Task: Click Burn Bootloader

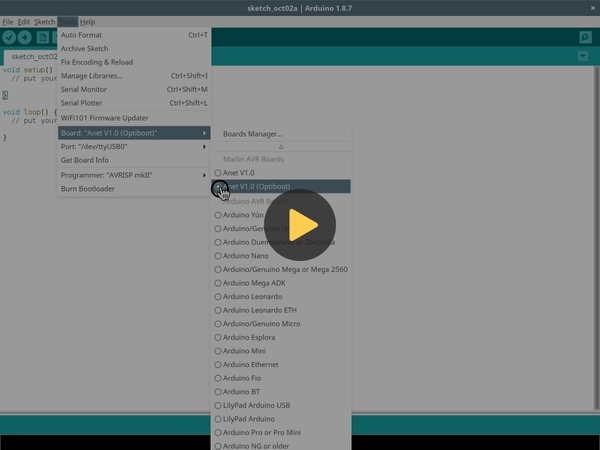Action: tap(134, 189)
